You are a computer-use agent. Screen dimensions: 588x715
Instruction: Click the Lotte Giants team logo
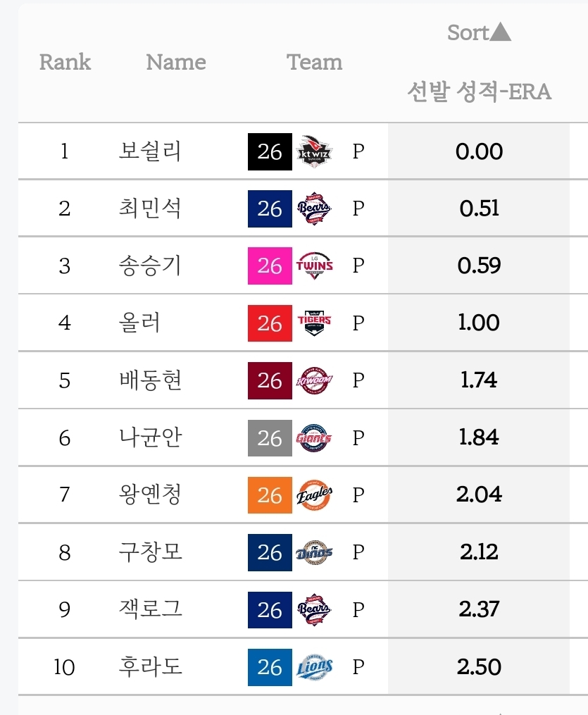coord(315,438)
